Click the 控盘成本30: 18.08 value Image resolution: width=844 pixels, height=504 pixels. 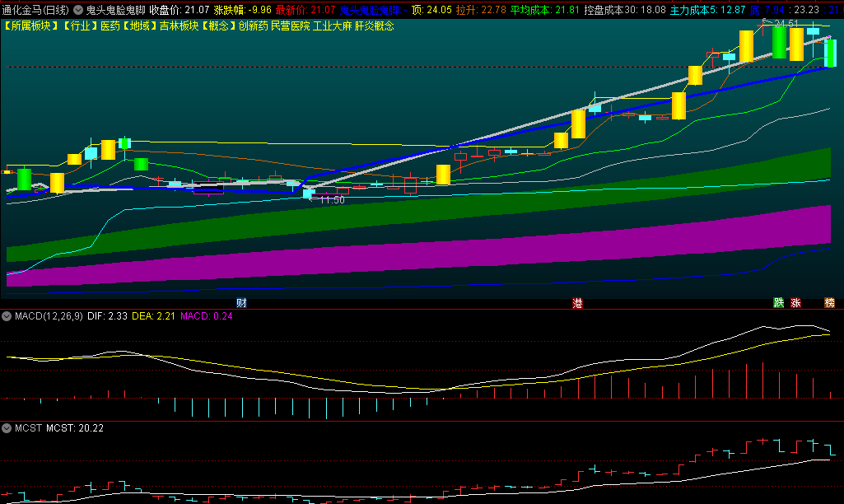point(625,10)
